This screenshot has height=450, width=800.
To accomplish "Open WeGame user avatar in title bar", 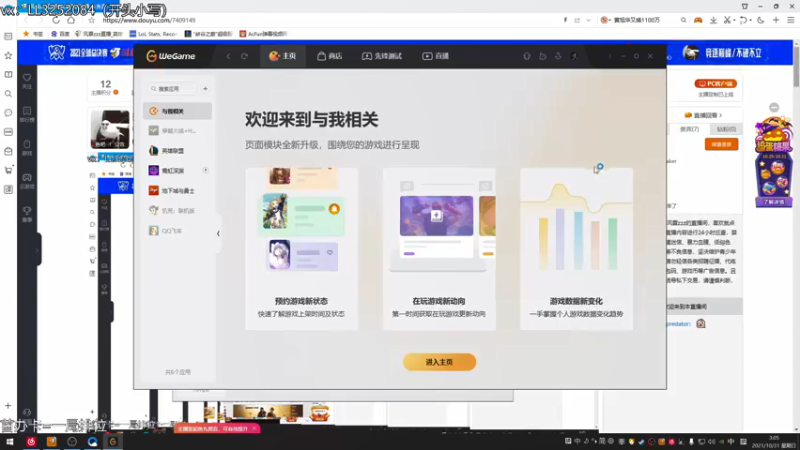I will [574, 56].
